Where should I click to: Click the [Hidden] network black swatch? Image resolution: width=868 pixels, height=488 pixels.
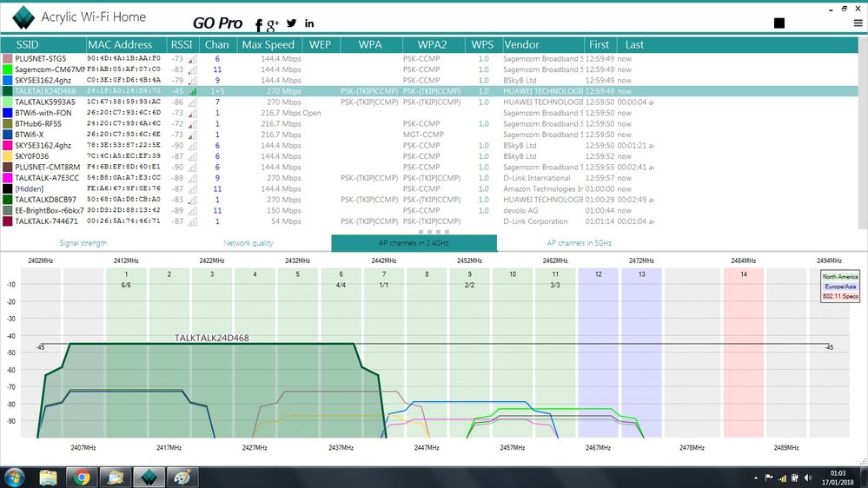(7, 188)
